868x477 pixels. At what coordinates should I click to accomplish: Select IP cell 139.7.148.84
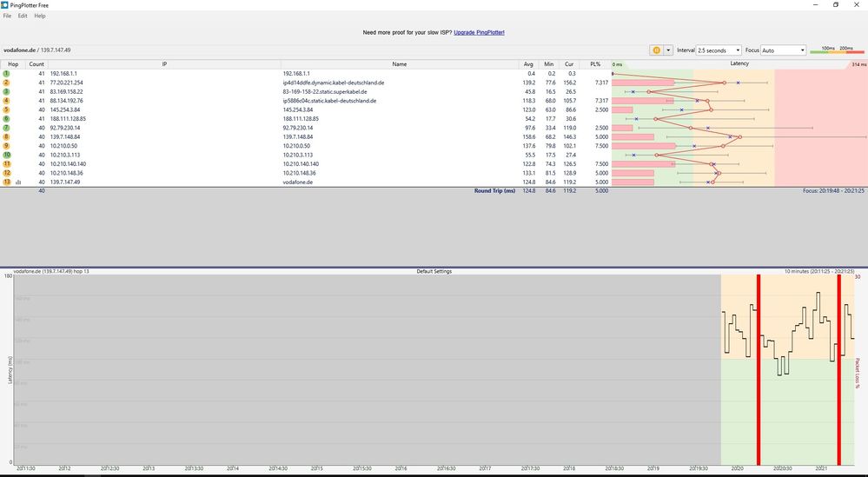click(x=65, y=136)
